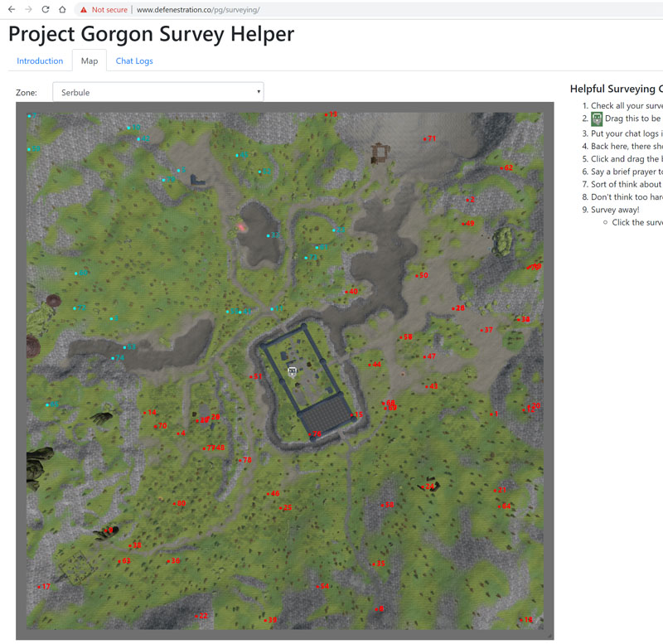Pick red survey marker 25

285,507
